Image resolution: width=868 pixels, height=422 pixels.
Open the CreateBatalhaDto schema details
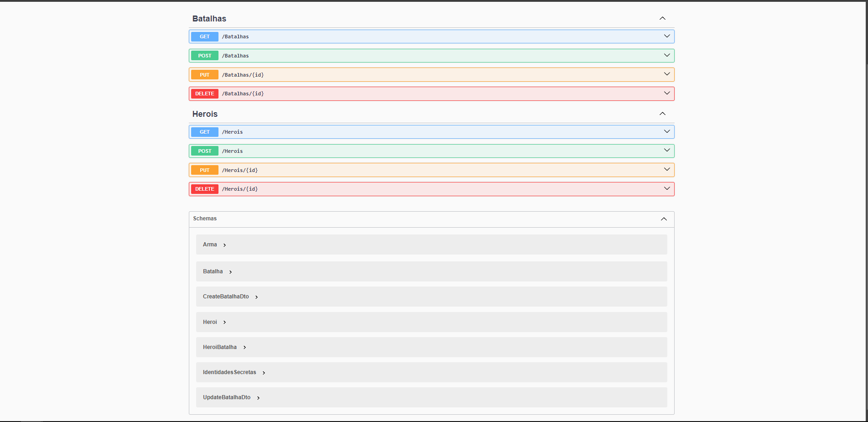click(x=256, y=297)
